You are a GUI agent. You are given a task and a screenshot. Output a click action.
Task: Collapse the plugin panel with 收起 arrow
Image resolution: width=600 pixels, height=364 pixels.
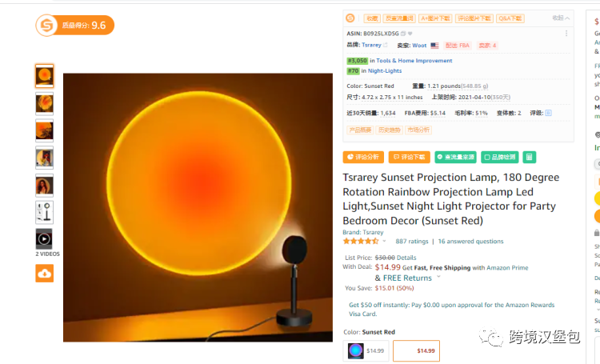[561, 18]
